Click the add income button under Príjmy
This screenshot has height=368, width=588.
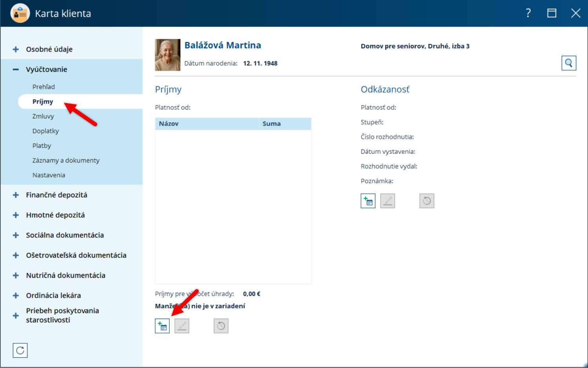pos(162,326)
